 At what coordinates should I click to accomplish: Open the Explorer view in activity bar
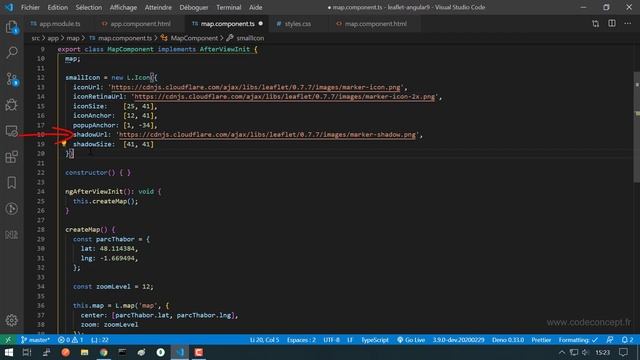click(11, 27)
